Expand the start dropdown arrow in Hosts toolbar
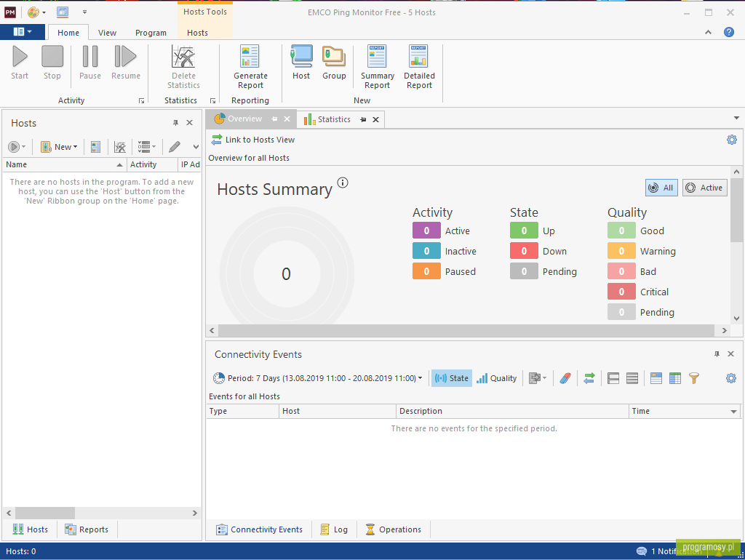 [24, 147]
